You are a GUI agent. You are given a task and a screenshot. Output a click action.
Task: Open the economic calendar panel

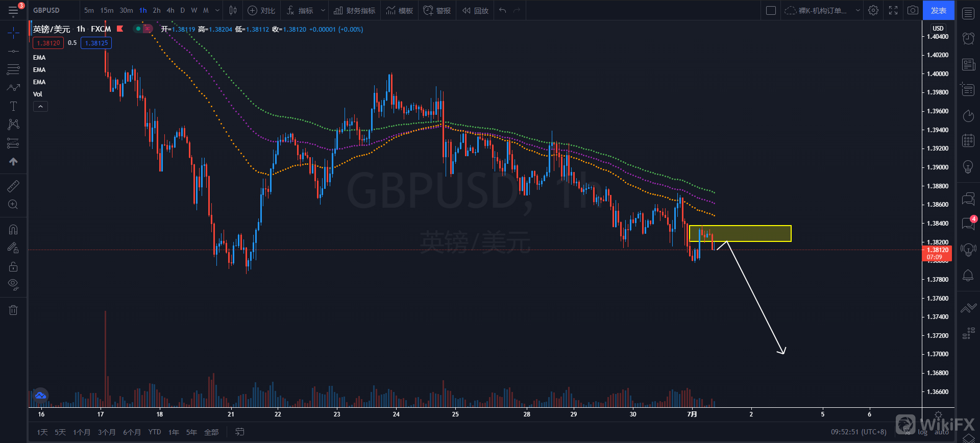(x=968, y=141)
